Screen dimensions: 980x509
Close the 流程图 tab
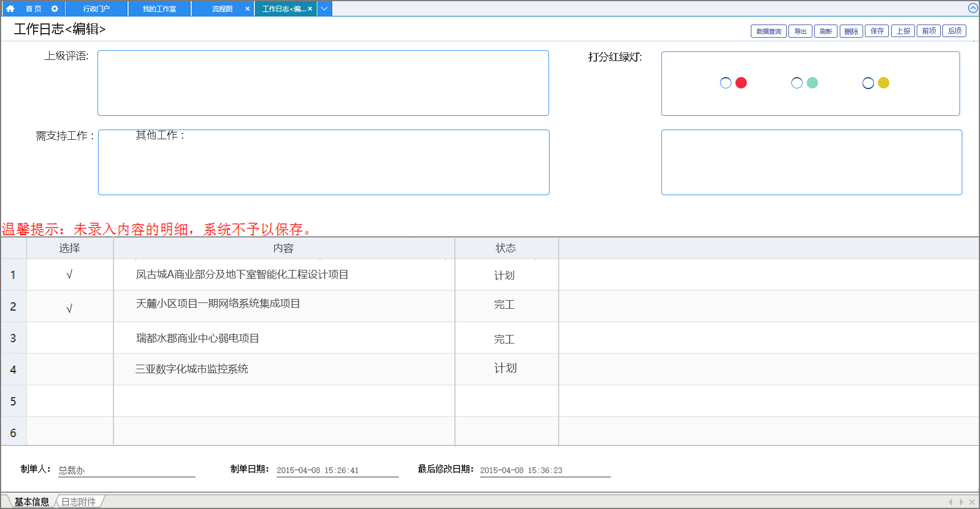[247, 9]
